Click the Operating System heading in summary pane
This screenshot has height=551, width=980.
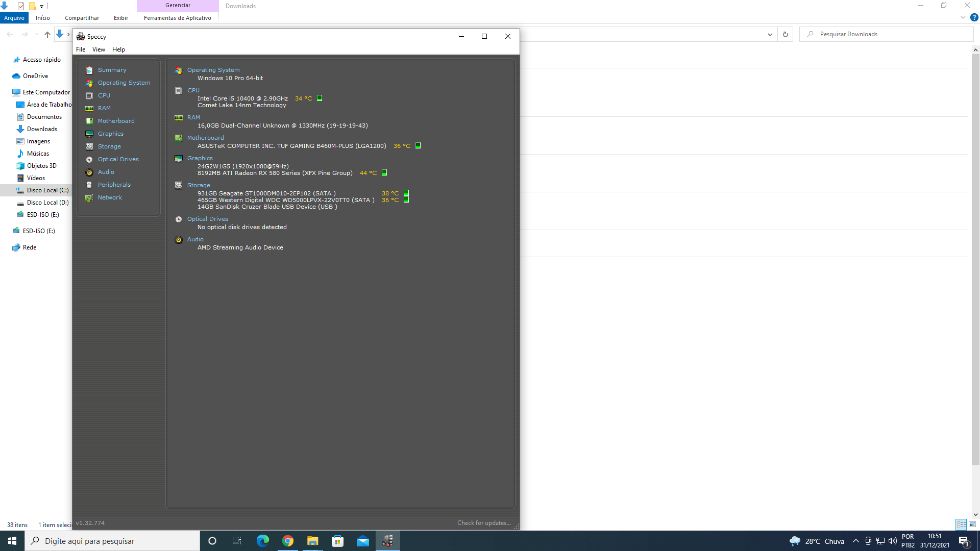point(213,70)
